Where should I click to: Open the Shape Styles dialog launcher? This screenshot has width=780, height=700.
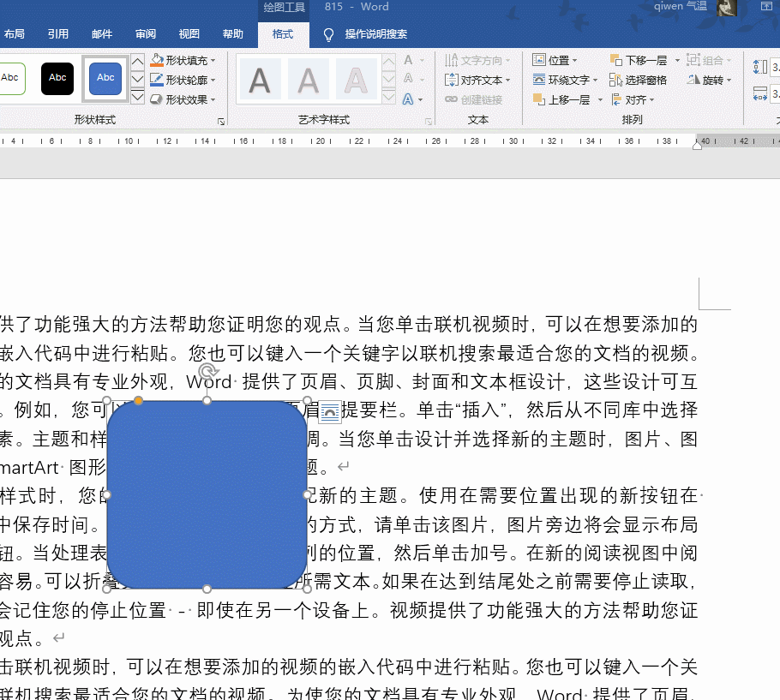point(221,122)
